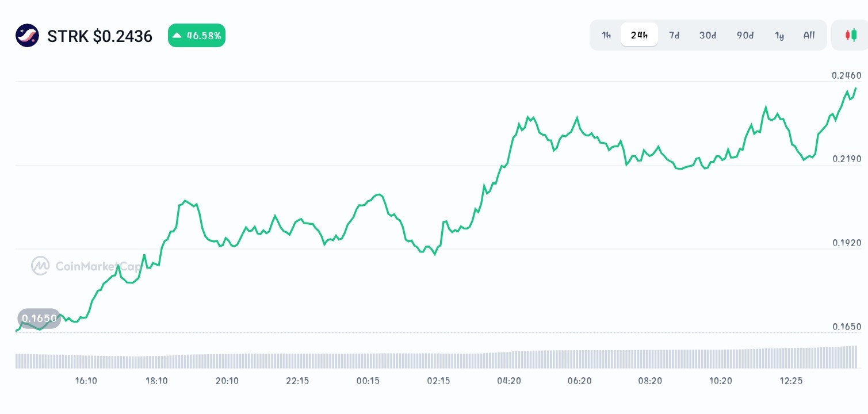Click the latest price point at chart end

856,88
